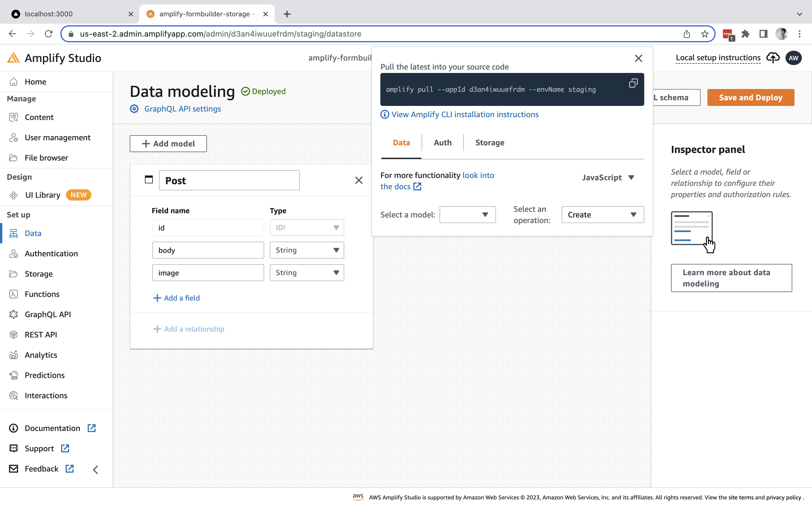The width and height of the screenshot is (812, 507).
Task: Open the Select a model dropdown
Action: click(x=467, y=215)
